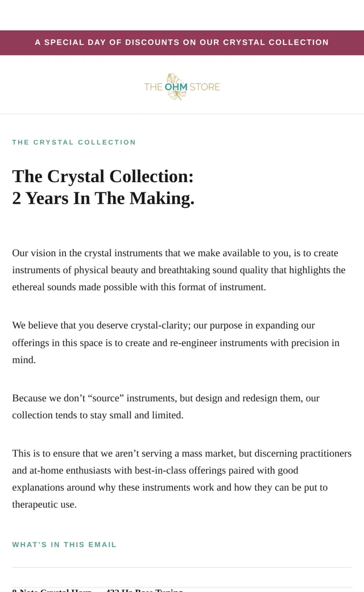Click The Ohm Store logo
Screen dimensions: 364x592
point(182,87)
